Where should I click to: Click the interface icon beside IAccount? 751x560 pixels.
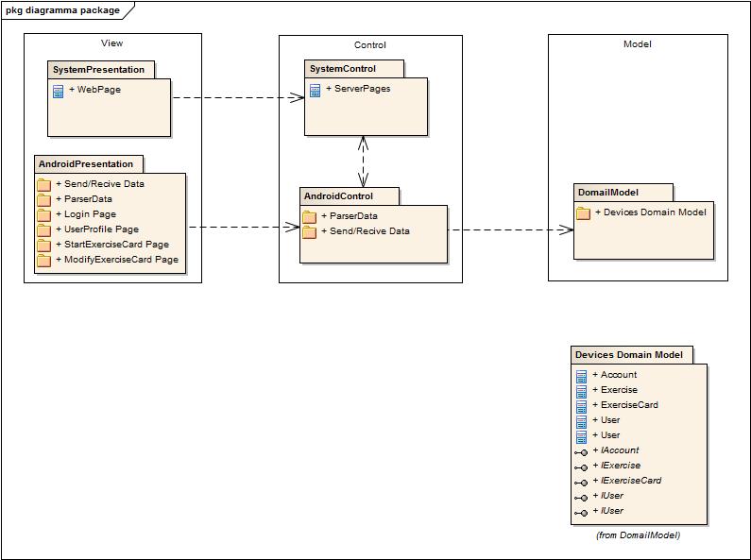point(581,452)
